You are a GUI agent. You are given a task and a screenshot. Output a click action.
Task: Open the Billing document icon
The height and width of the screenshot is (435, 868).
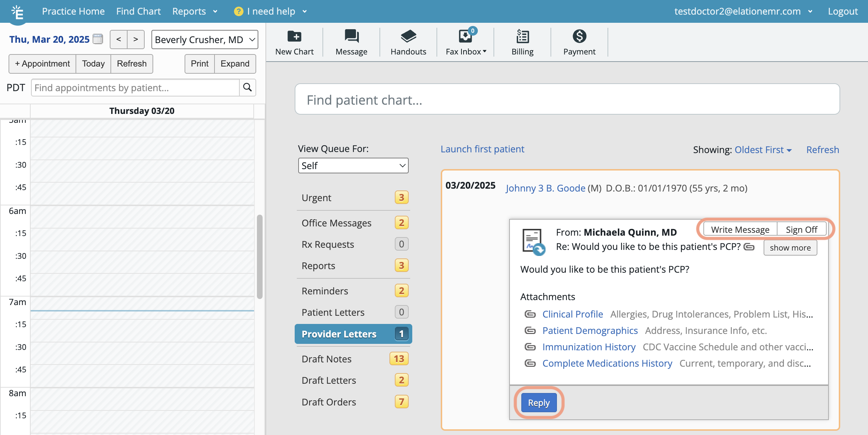(522, 36)
